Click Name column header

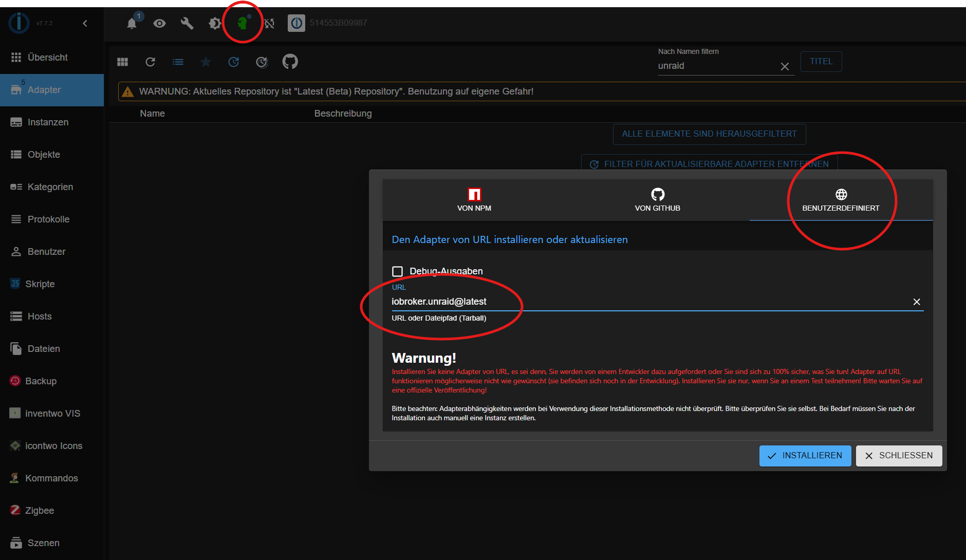pos(153,114)
